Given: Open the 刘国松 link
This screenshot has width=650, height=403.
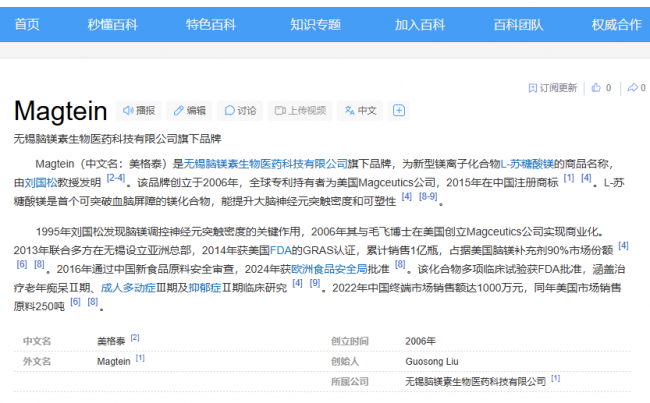Looking at the screenshot, I should (x=41, y=183).
